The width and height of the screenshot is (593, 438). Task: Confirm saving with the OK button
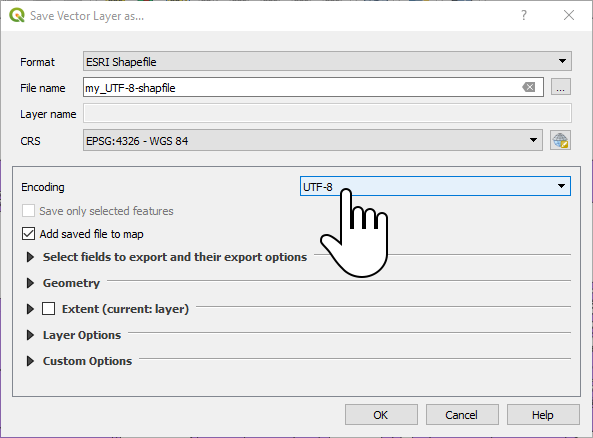tap(381, 415)
